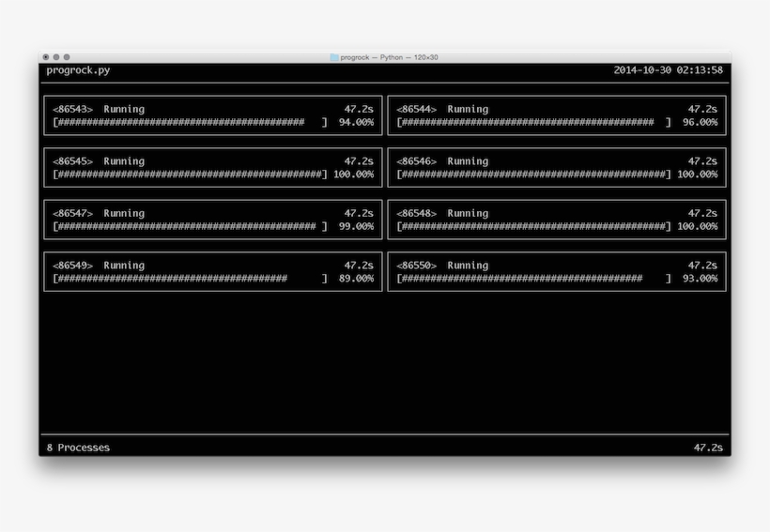Click the progress bar of process 86546
The height and width of the screenshot is (532, 770).
point(533,175)
